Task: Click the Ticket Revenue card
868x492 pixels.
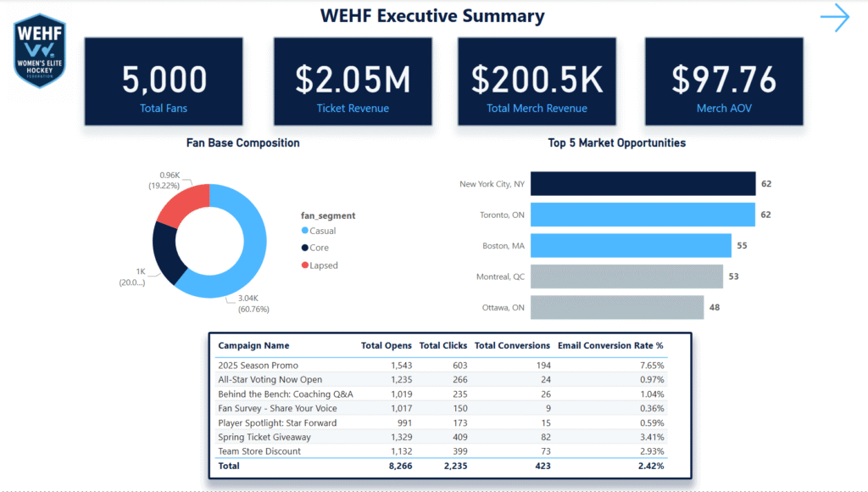Action: pyautogui.click(x=353, y=81)
